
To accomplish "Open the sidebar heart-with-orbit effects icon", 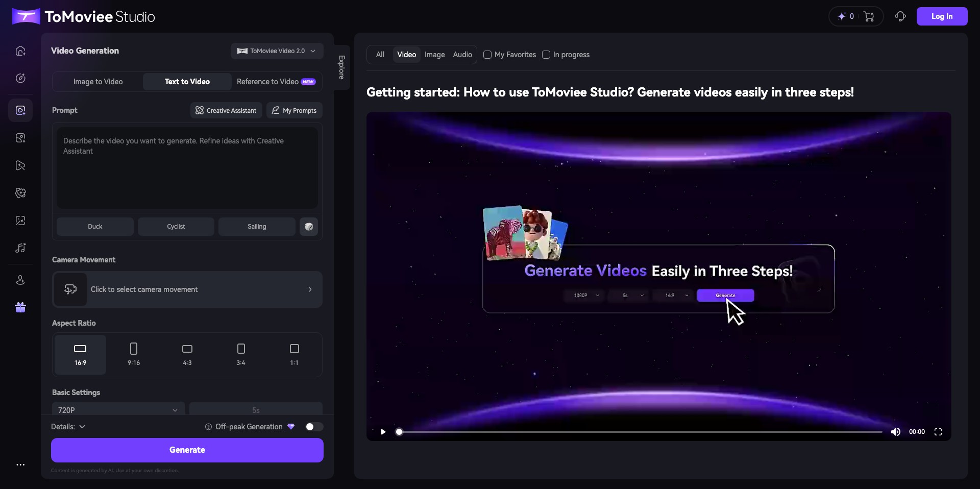I will [20, 193].
